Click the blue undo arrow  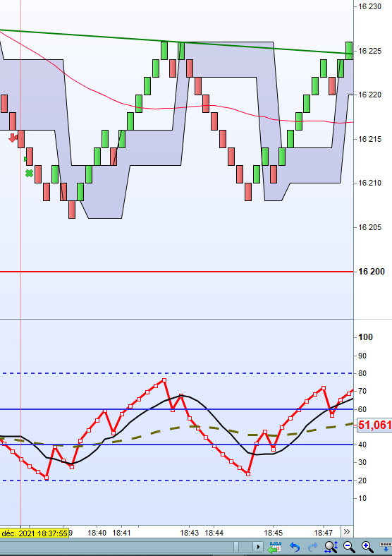click(295, 547)
